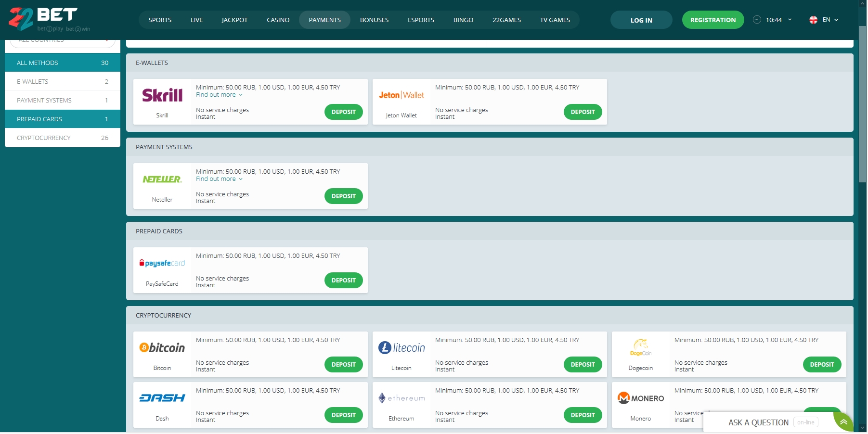This screenshot has height=434, width=868.
Task: Click the REGISTRATION button
Action: point(713,20)
